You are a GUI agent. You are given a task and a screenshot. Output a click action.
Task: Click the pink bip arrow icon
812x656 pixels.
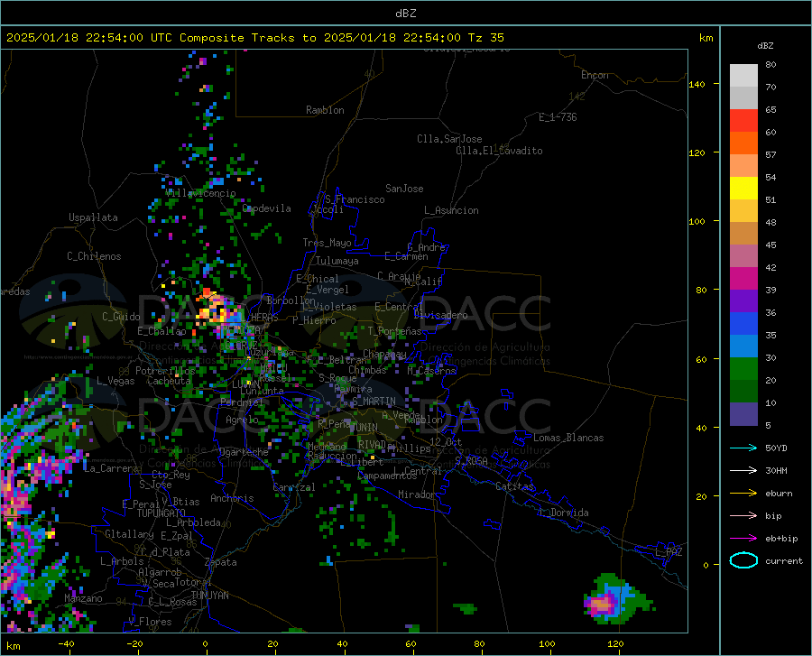tap(743, 516)
